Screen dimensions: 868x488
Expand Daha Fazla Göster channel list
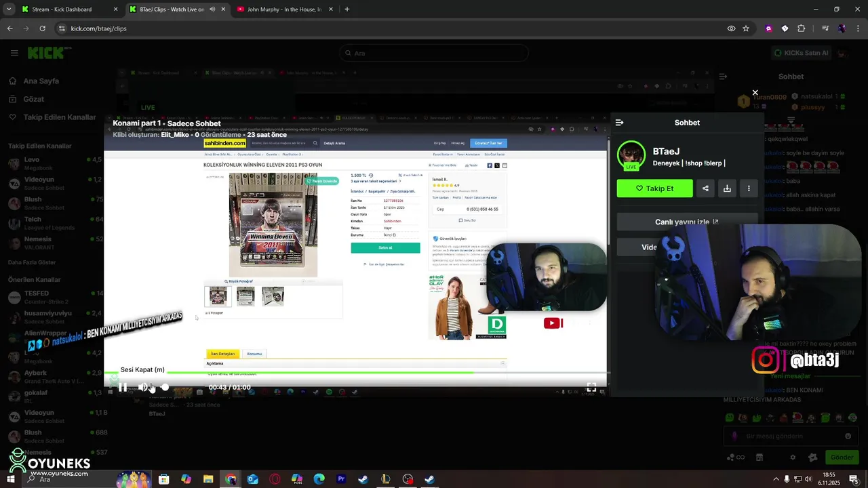(32, 262)
